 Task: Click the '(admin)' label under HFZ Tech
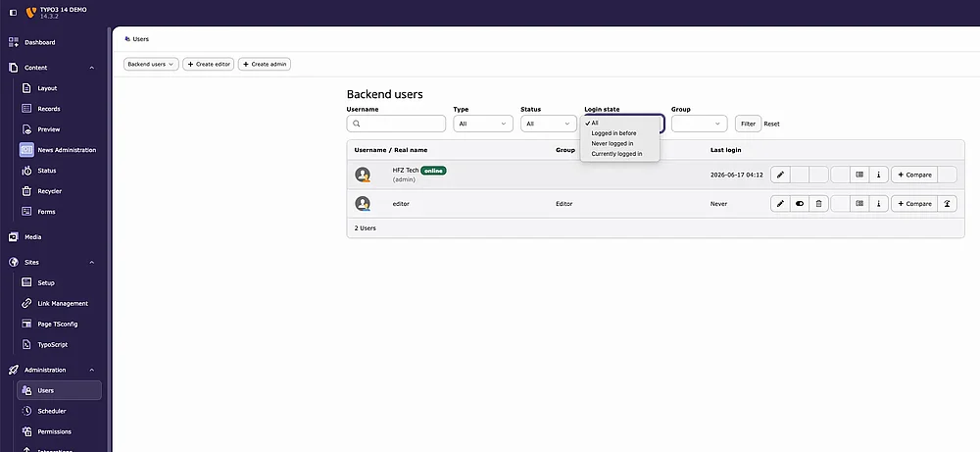click(x=404, y=179)
